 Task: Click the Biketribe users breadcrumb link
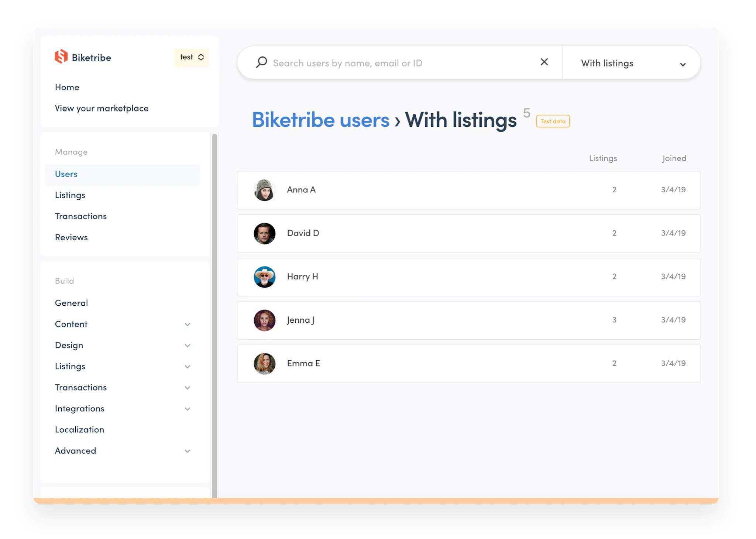click(x=320, y=120)
